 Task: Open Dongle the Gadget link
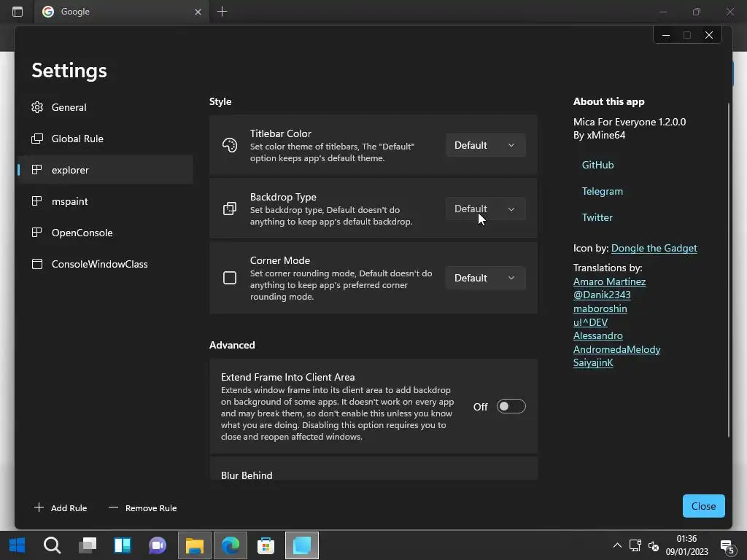(654, 248)
